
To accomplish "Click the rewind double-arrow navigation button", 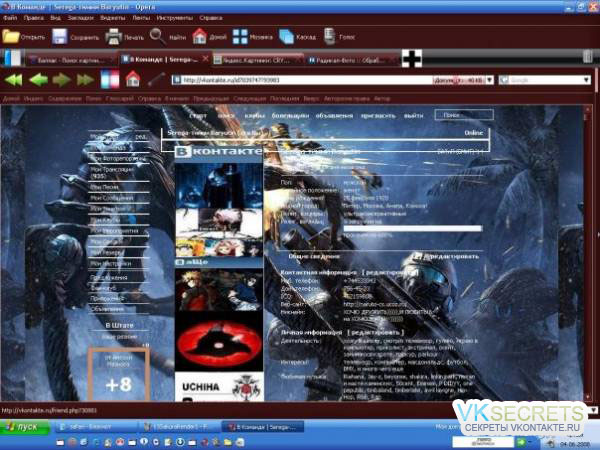I will pos(13,80).
